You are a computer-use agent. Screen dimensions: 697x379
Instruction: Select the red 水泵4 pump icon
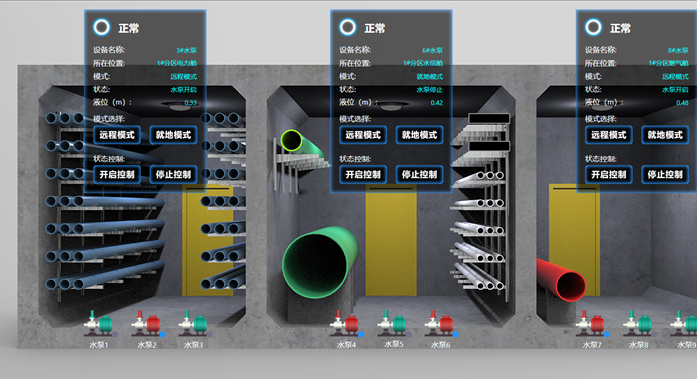pos(344,323)
